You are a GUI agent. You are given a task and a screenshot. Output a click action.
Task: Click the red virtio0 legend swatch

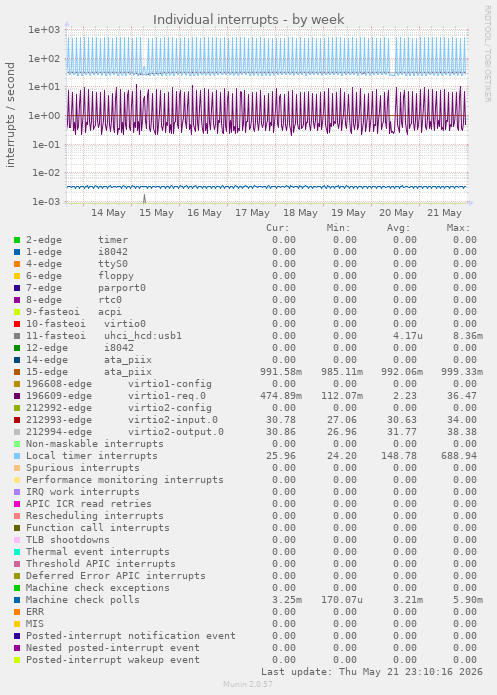17,324
